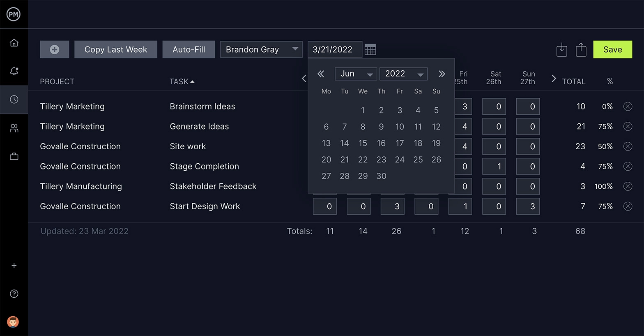Image resolution: width=644 pixels, height=336 pixels.
Task: Open the timesheet clock icon
Action: tap(14, 100)
